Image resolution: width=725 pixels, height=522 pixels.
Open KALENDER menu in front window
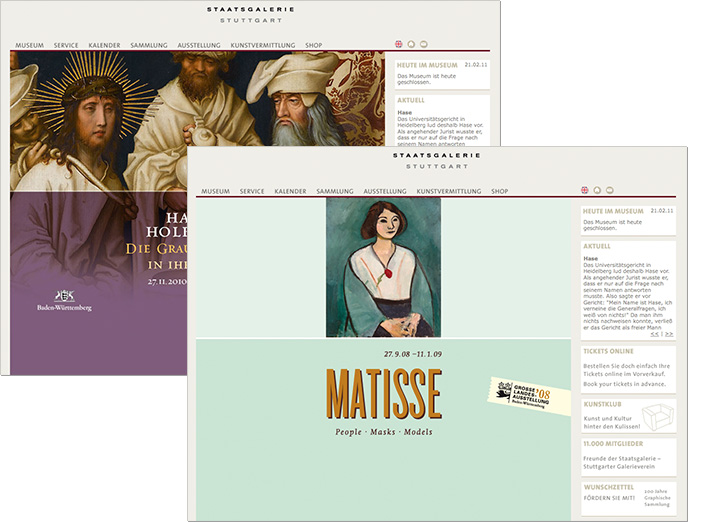coord(290,191)
